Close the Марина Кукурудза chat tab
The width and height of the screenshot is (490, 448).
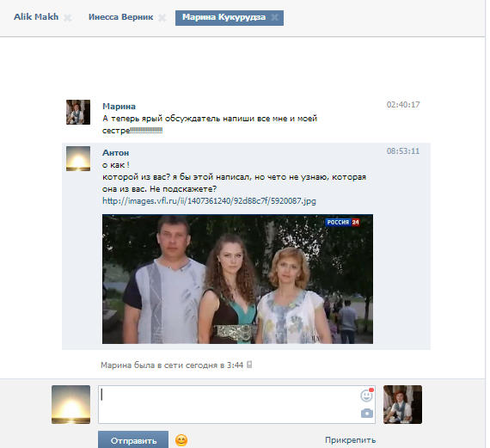(275, 17)
